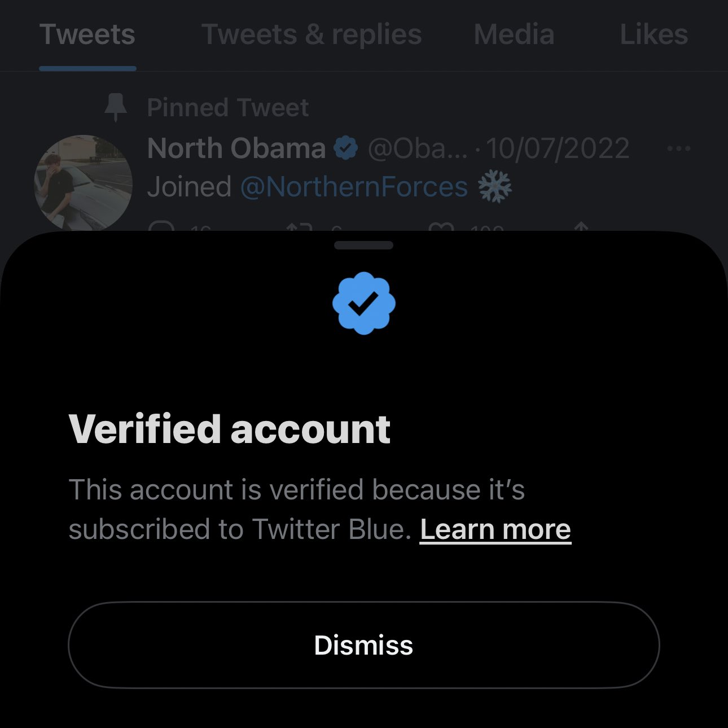This screenshot has width=728, height=728.
Task: Switch to the Tweets tab
Action: [87, 35]
